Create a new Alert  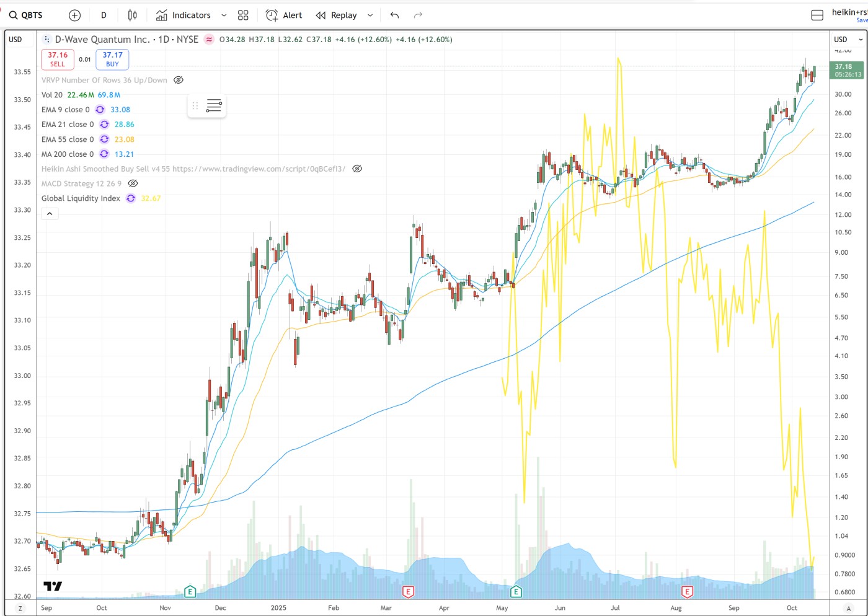click(x=284, y=15)
